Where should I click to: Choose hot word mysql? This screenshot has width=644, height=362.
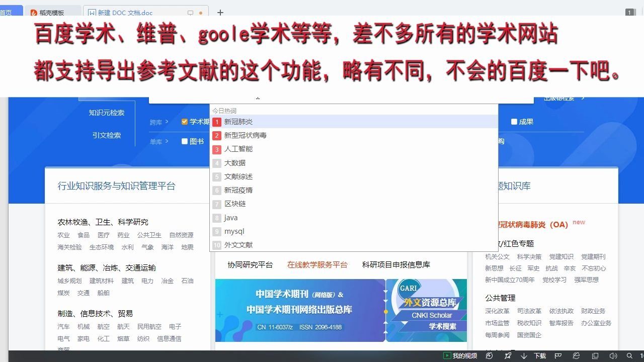pos(354,231)
